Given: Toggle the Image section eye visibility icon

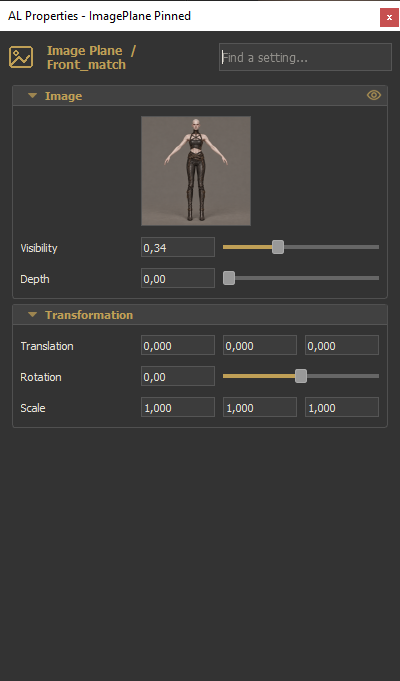Looking at the screenshot, I should click(x=374, y=95).
